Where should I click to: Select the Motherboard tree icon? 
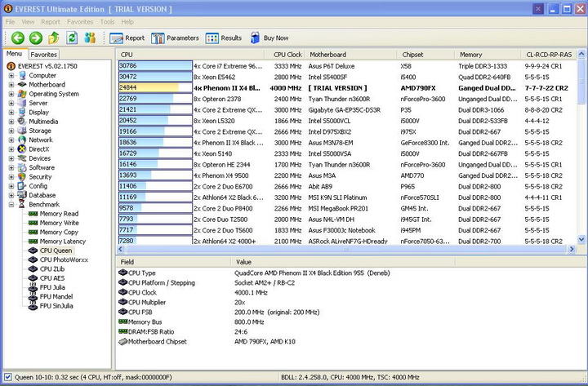point(22,84)
